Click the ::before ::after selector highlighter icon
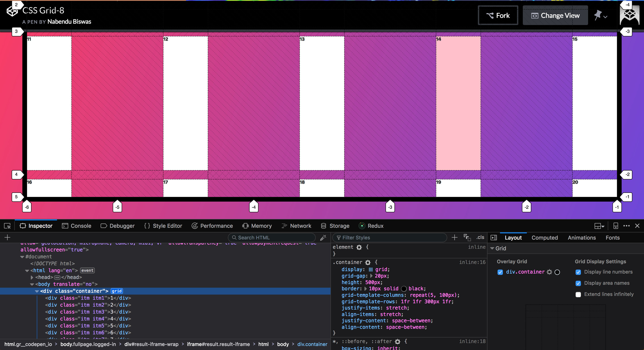Viewport: 644px width, 350px height. click(x=398, y=341)
